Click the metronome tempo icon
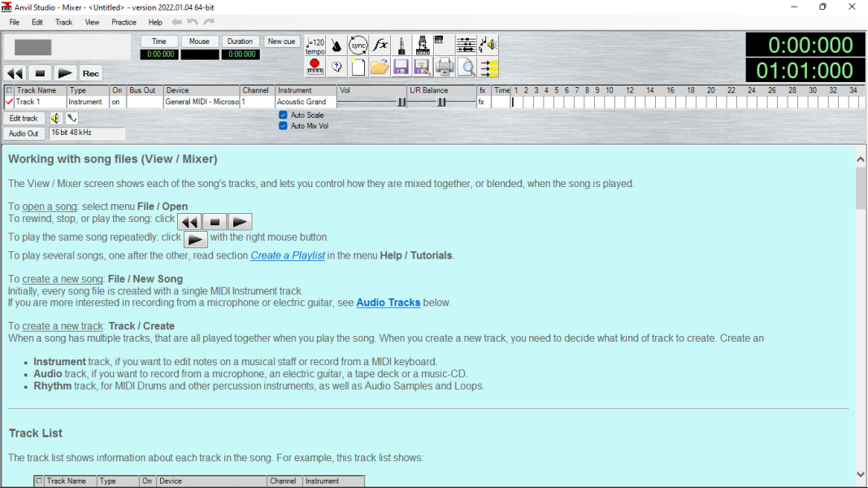This screenshot has height=488, width=868. (x=315, y=45)
